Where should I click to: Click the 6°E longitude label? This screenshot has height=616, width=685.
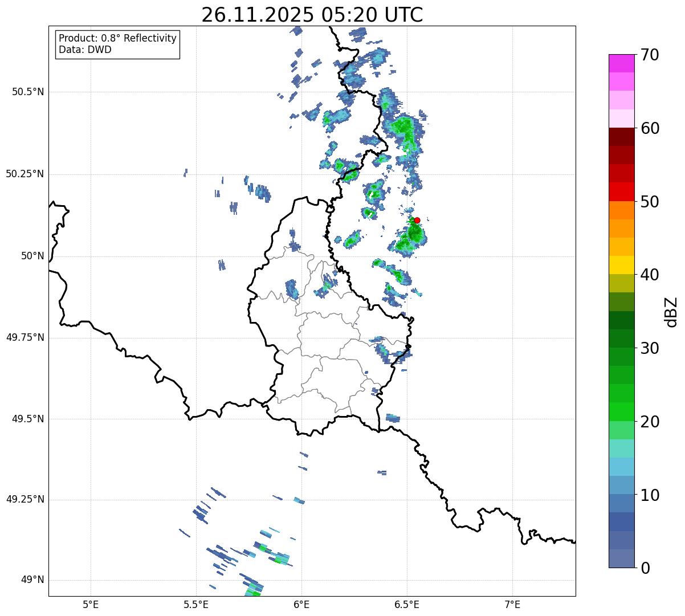(301, 605)
